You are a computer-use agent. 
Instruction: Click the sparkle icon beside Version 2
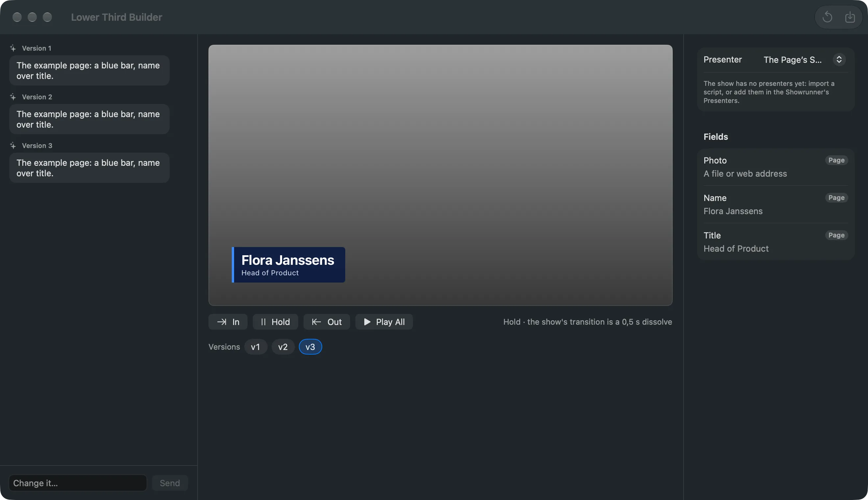(x=13, y=97)
